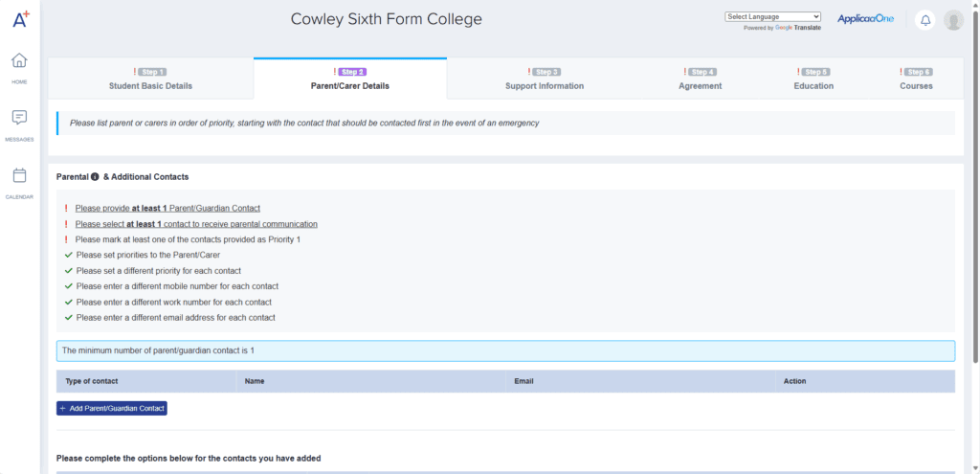Open the Home icon in the sidebar
This screenshot has height=474, width=980.
(19, 61)
